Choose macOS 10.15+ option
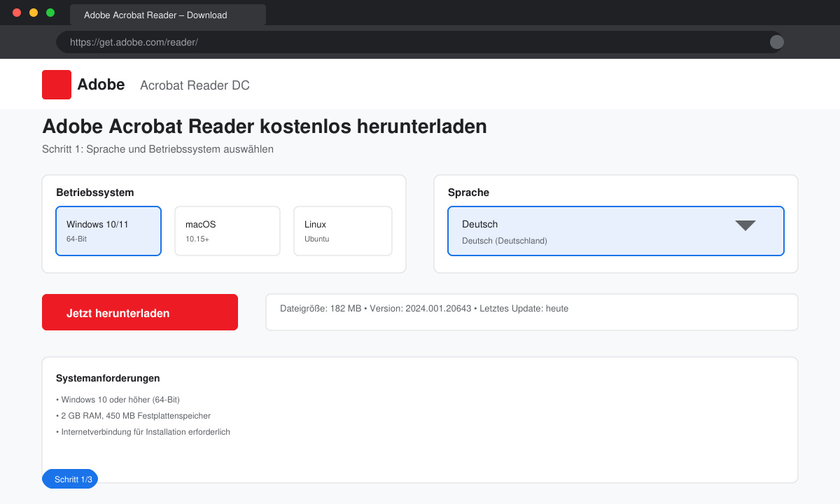This screenshot has height=504, width=840. [x=227, y=231]
